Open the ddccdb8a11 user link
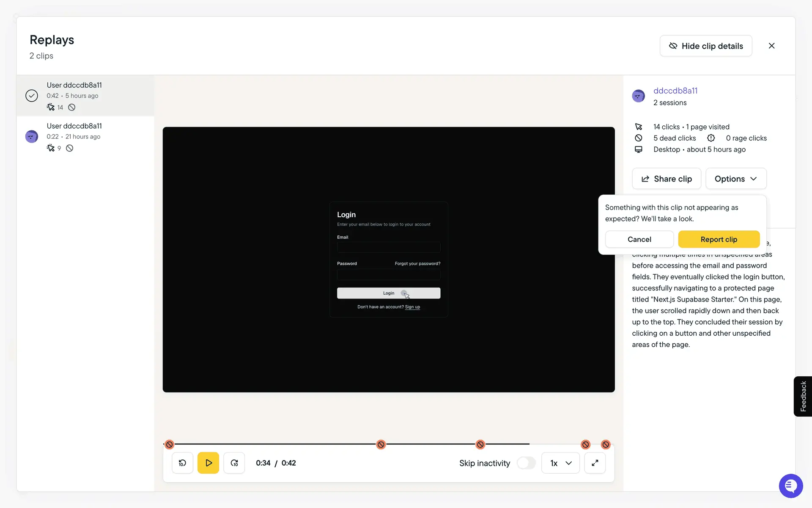The image size is (812, 508). pyautogui.click(x=675, y=91)
